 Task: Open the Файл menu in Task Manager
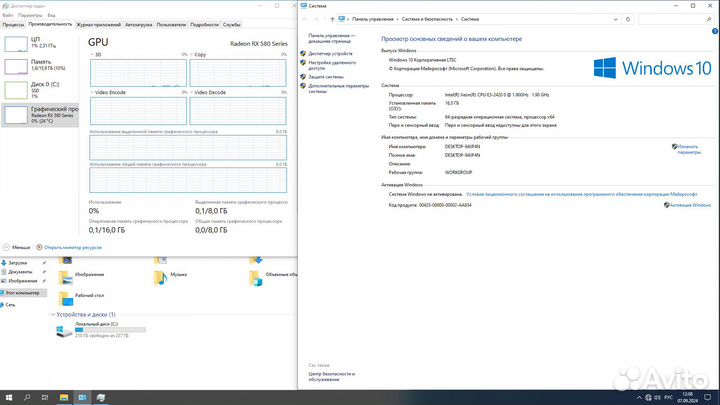(x=8, y=15)
